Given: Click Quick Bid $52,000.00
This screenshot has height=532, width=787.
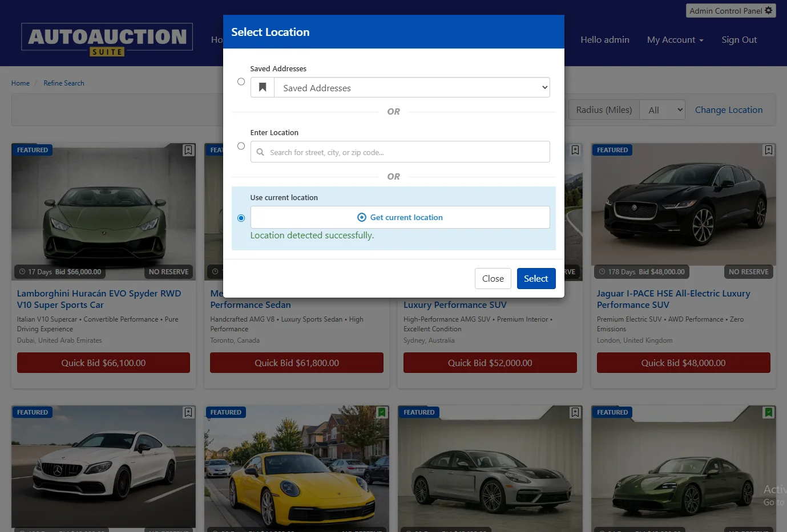Looking at the screenshot, I should click(490, 363).
